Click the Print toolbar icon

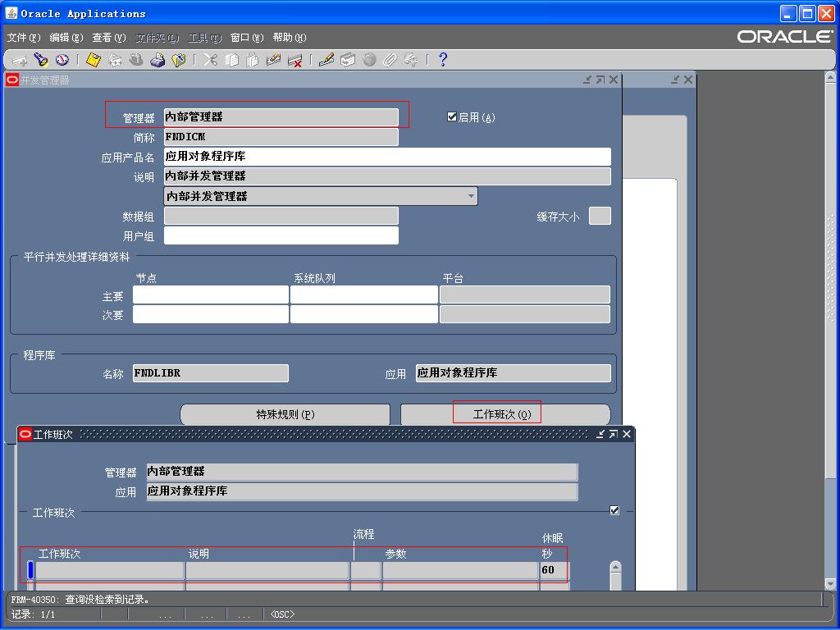coord(157,60)
